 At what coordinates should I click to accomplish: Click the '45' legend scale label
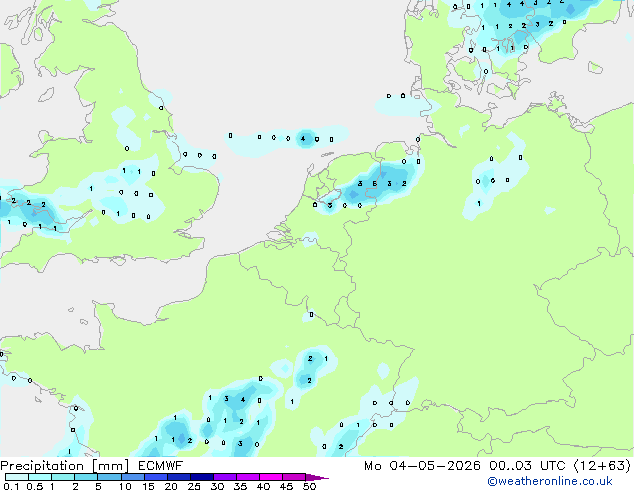[x=287, y=486]
